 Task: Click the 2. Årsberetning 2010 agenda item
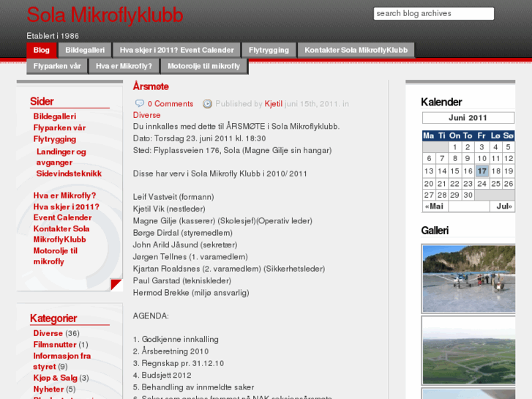pyautogui.click(x=171, y=351)
